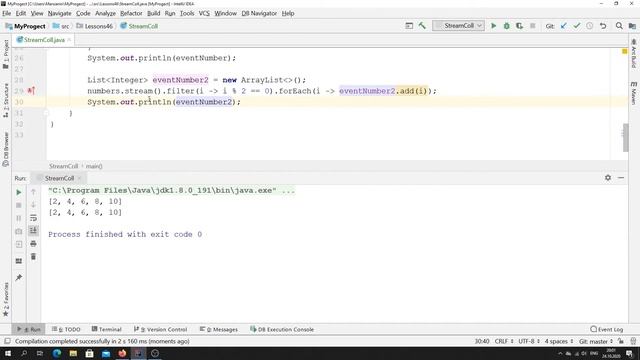Viewport: 640px width, 360px height.
Task: Run with coverage from the toolbar
Action: coord(519,26)
